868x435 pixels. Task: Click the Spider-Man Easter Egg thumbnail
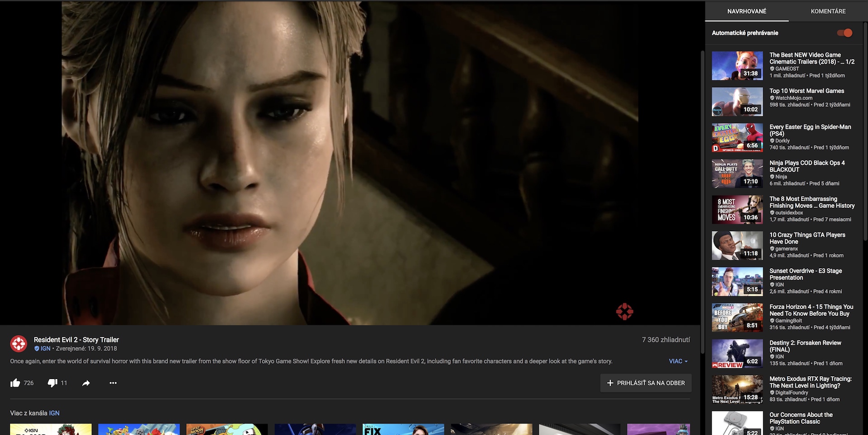[737, 138]
